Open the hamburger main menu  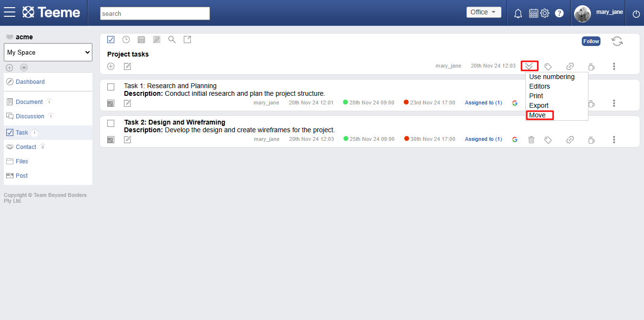[x=10, y=12]
